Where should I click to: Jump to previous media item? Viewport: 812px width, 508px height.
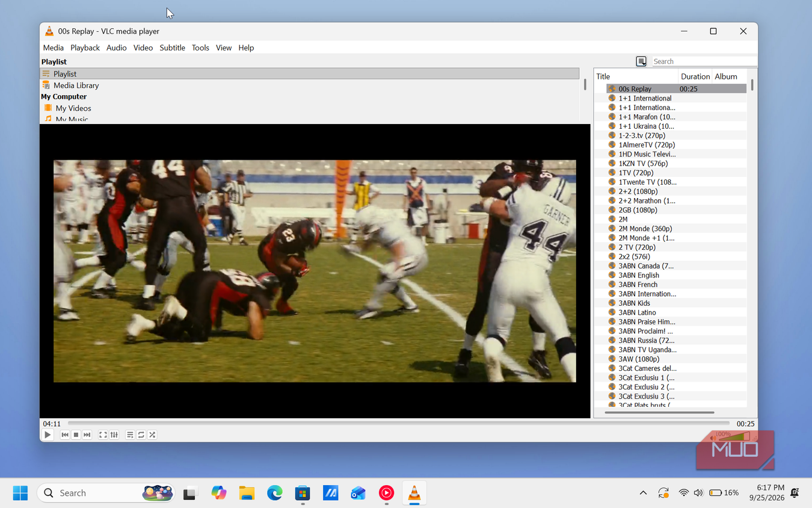coord(65,435)
